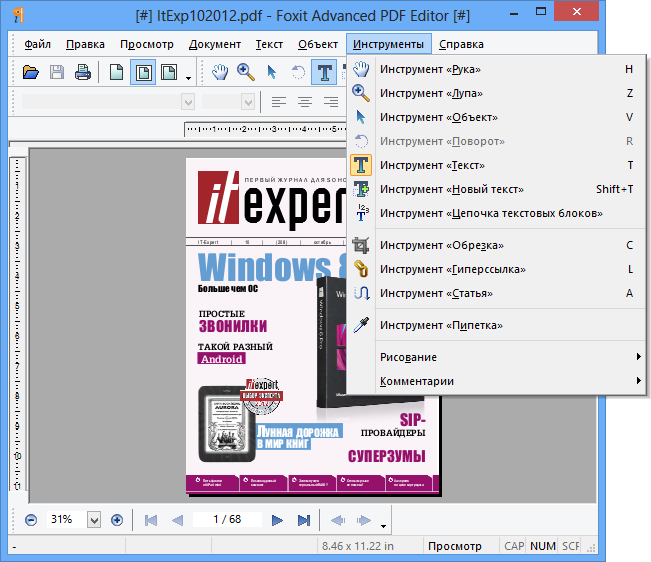651x562 pixels.
Task: Choose Инструмент «Текст» menu entry
Action: pos(497,165)
